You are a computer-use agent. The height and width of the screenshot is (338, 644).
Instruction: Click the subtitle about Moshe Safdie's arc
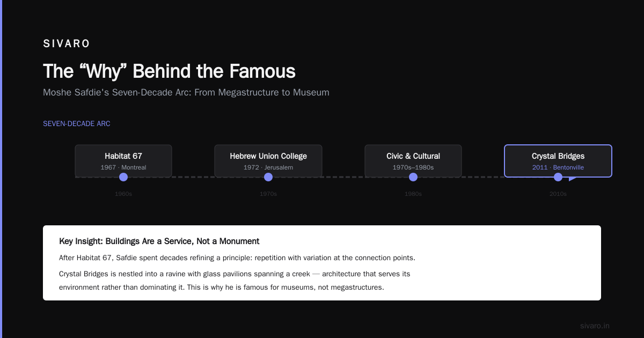coord(186,92)
